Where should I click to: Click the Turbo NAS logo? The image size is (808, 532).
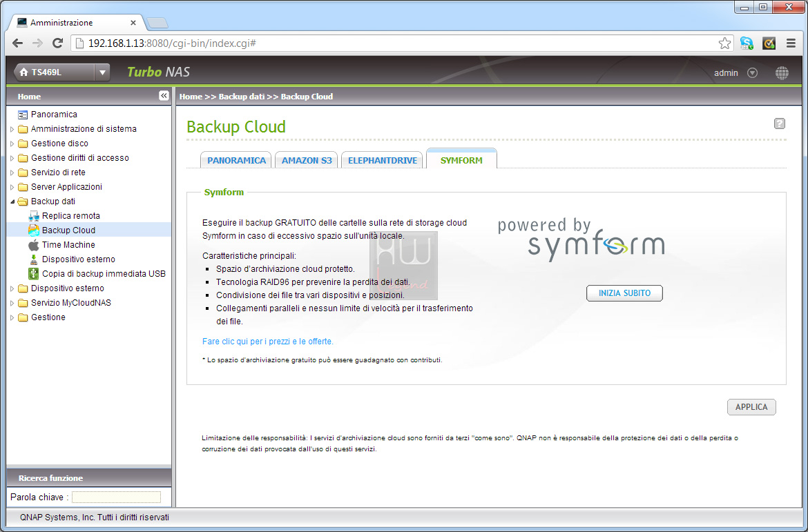point(159,72)
